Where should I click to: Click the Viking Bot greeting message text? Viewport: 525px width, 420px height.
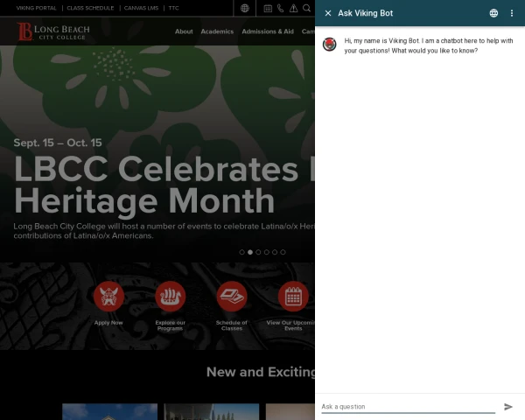point(429,45)
